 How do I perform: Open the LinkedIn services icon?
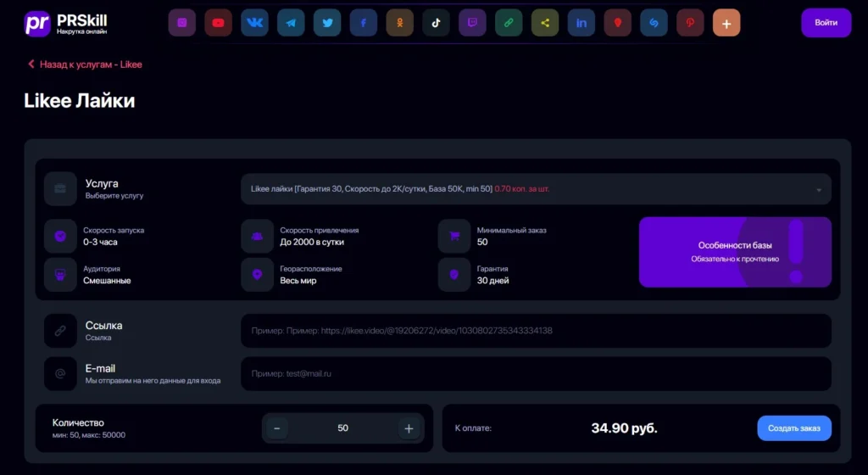581,23
